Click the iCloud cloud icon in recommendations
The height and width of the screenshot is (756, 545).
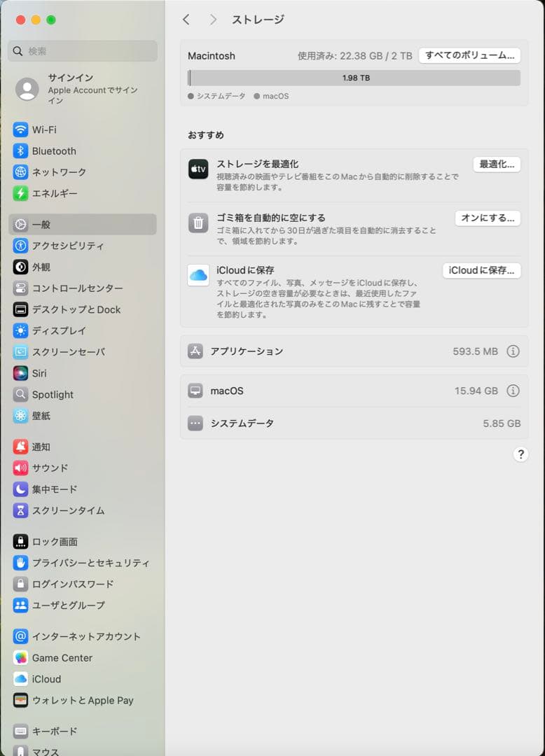tap(198, 275)
